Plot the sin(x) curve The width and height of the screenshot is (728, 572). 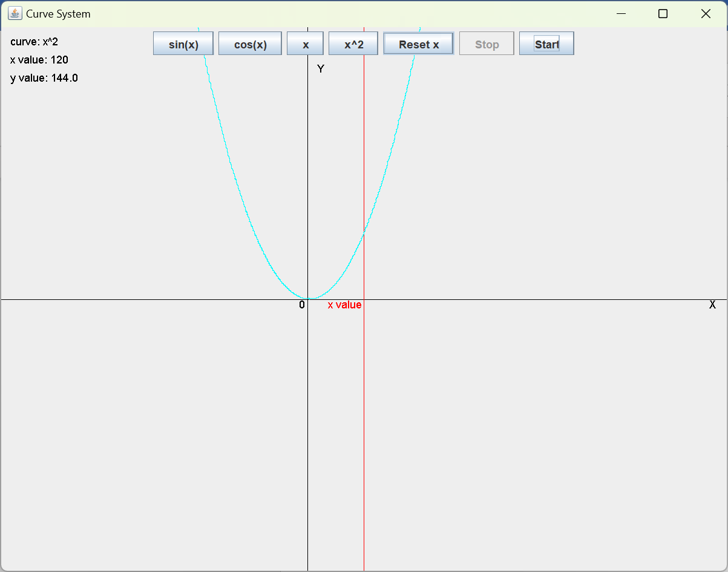(183, 44)
